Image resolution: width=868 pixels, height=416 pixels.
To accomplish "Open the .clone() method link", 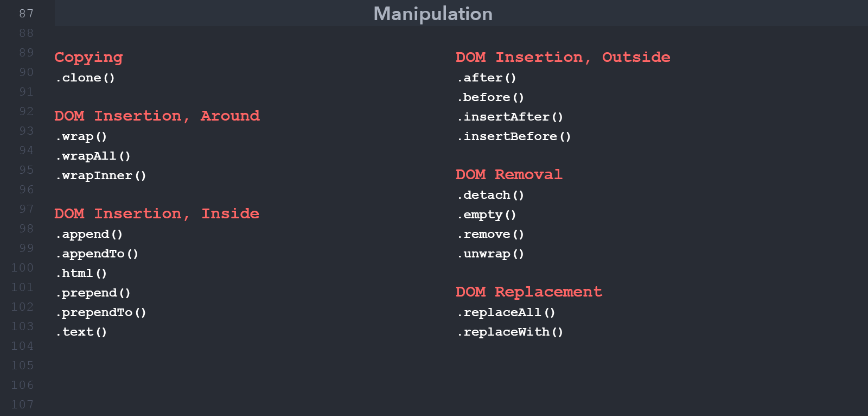I will tap(85, 78).
